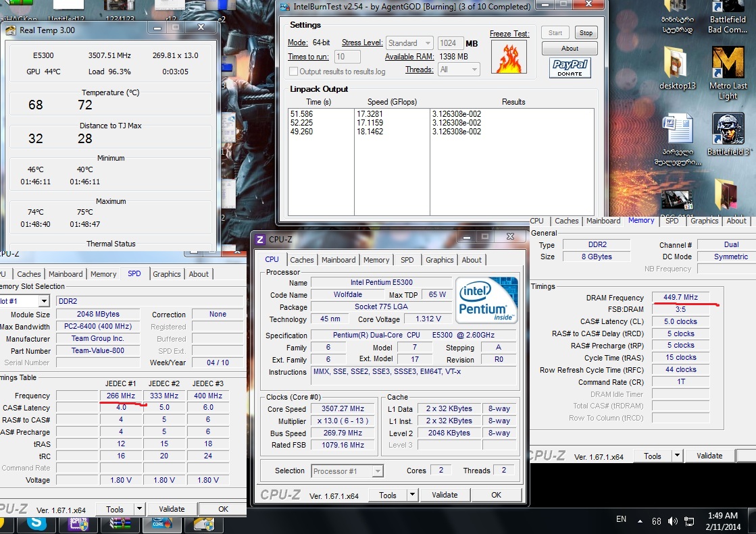Expand the Processor #1 selection dropdown
The image size is (756, 534).
click(x=347, y=471)
